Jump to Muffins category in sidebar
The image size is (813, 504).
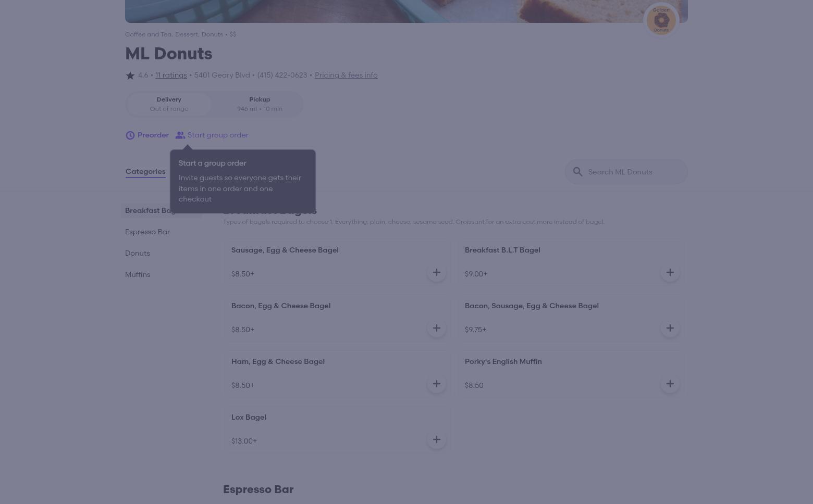click(x=138, y=274)
